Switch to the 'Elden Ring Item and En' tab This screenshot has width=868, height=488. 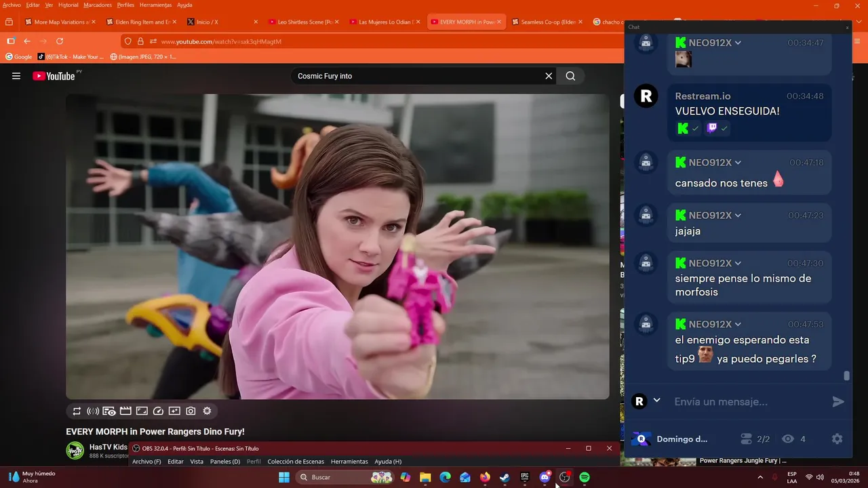(x=140, y=22)
